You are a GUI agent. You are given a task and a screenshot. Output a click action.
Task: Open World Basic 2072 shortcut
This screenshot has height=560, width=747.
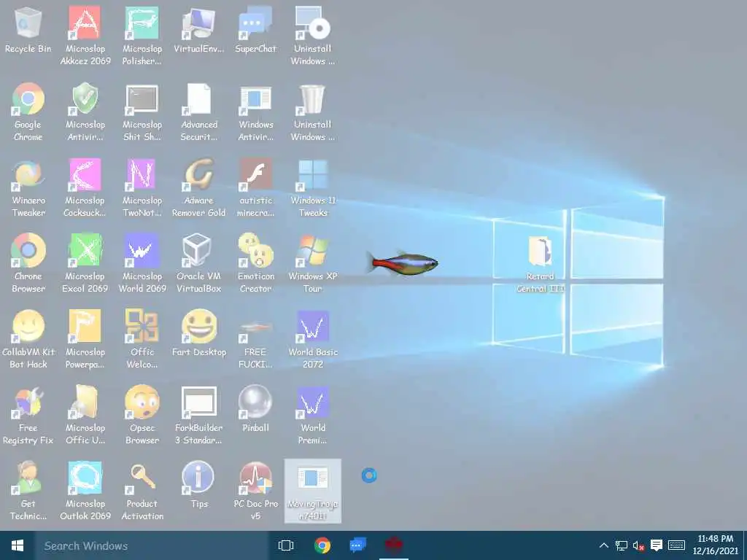[312, 339]
